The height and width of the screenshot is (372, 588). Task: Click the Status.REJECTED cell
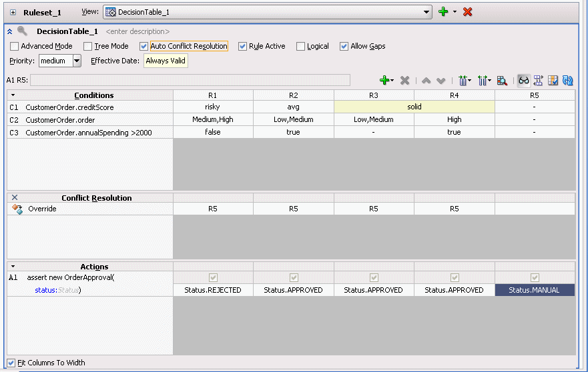click(213, 290)
